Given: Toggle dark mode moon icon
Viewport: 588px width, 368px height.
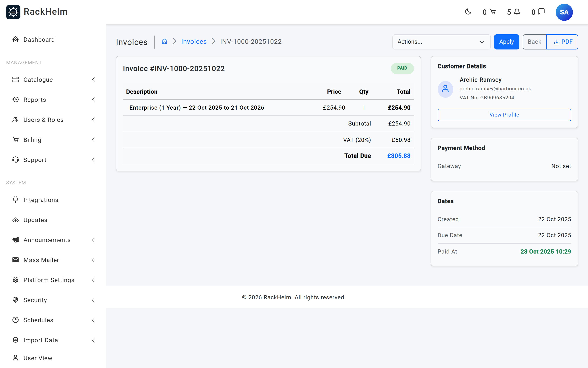Looking at the screenshot, I should [468, 12].
